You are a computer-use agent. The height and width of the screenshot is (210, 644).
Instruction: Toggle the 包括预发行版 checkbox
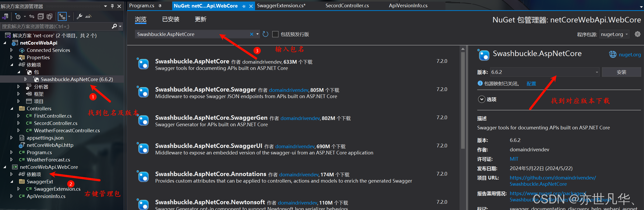click(x=275, y=34)
